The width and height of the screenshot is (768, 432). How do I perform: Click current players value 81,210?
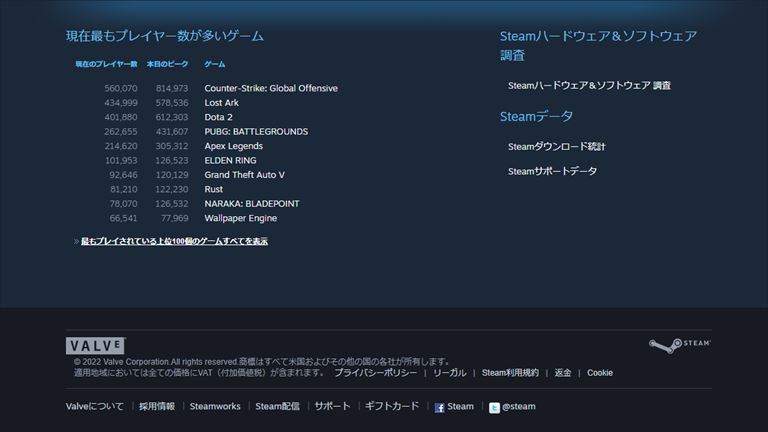[x=123, y=189]
